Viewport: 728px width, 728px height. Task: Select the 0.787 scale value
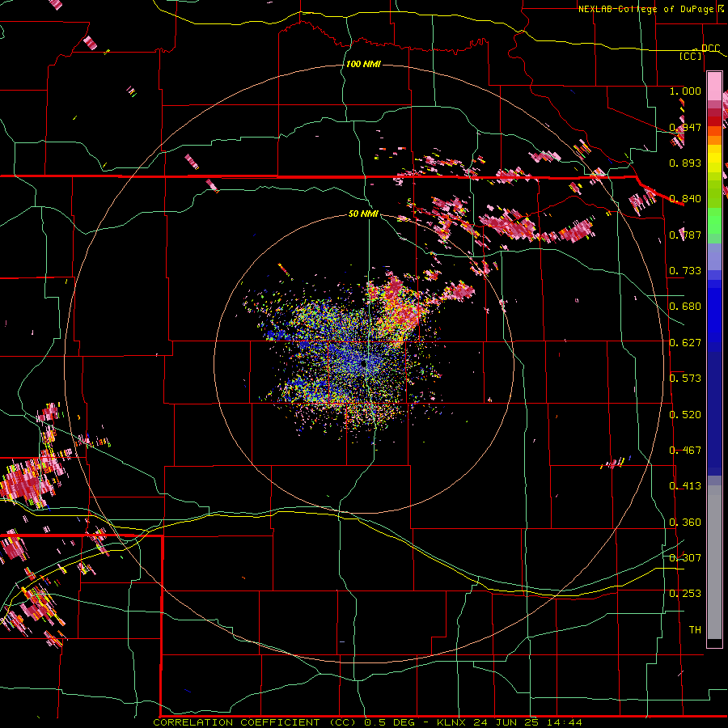[685, 235]
